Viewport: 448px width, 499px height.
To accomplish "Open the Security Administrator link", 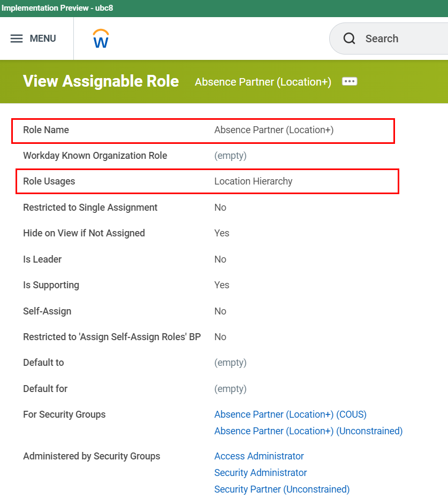I will pyautogui.click(x=261, y=473).
